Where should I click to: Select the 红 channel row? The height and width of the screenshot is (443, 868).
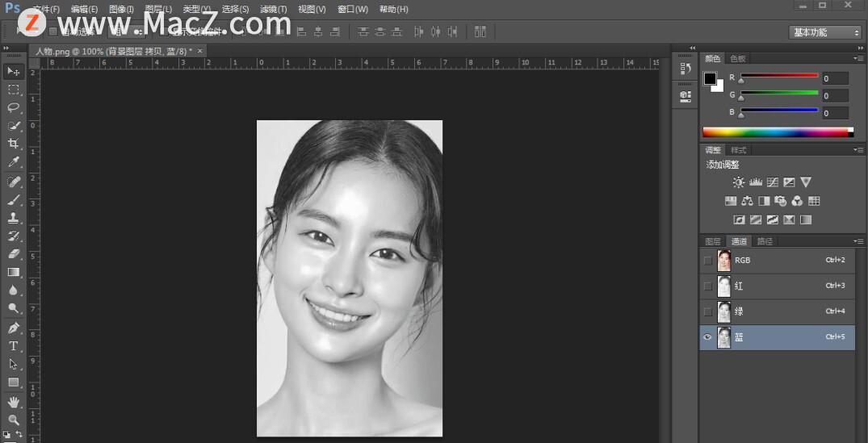coord(778,286)
